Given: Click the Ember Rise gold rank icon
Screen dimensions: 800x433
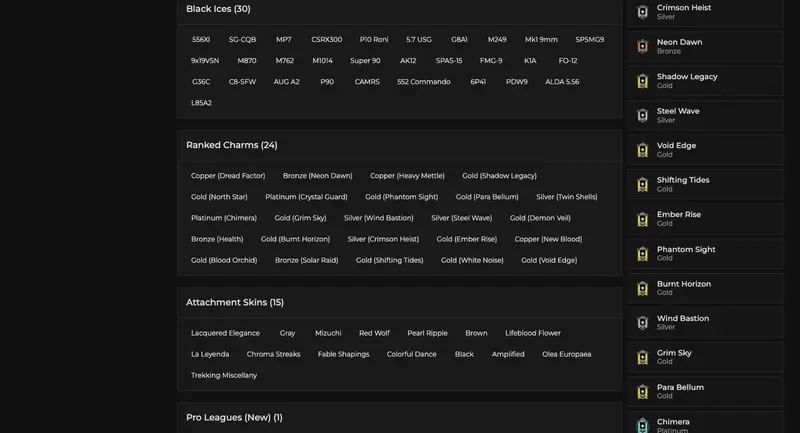Looking at the screenshot, I should (x=643, y=219).
